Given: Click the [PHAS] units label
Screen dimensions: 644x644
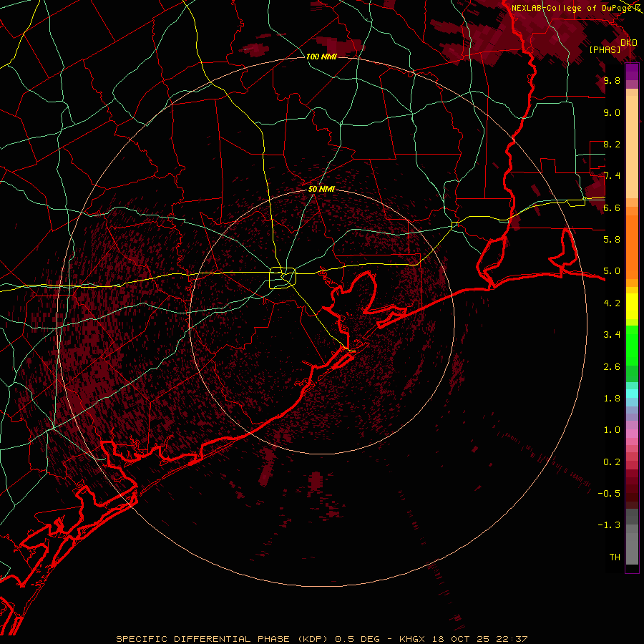Looking at the screenshot, I should [605, 49].
